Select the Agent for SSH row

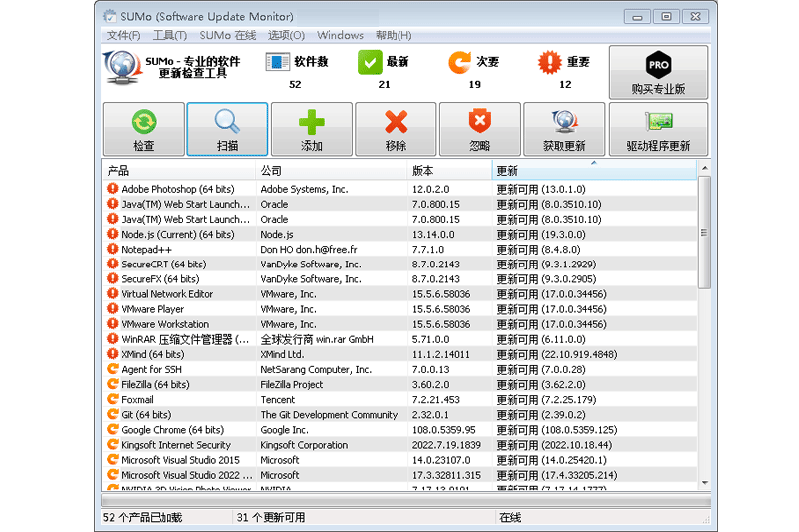click(x=399, y=369)
